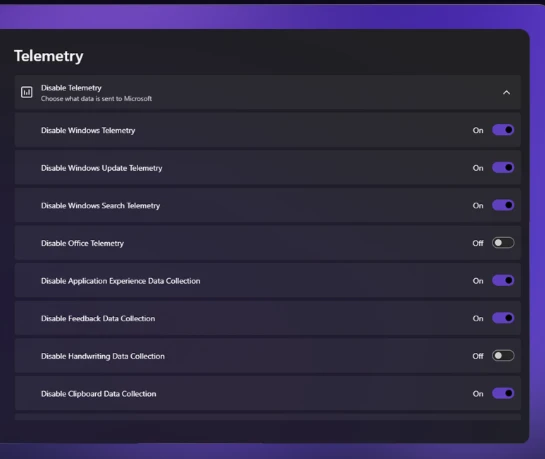
Task: Click the Disable Feedback Data Collection label
Action: [x=98, y=319]
